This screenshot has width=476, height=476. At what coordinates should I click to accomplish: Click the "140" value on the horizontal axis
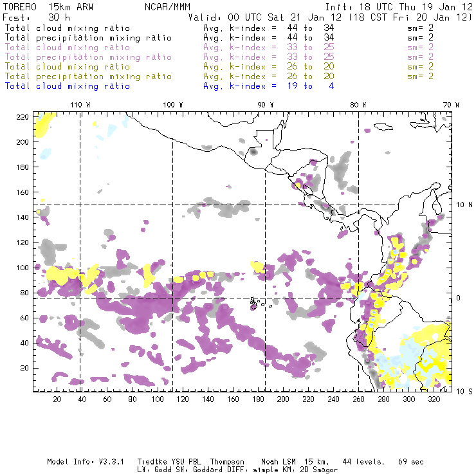tap(208, 399)
